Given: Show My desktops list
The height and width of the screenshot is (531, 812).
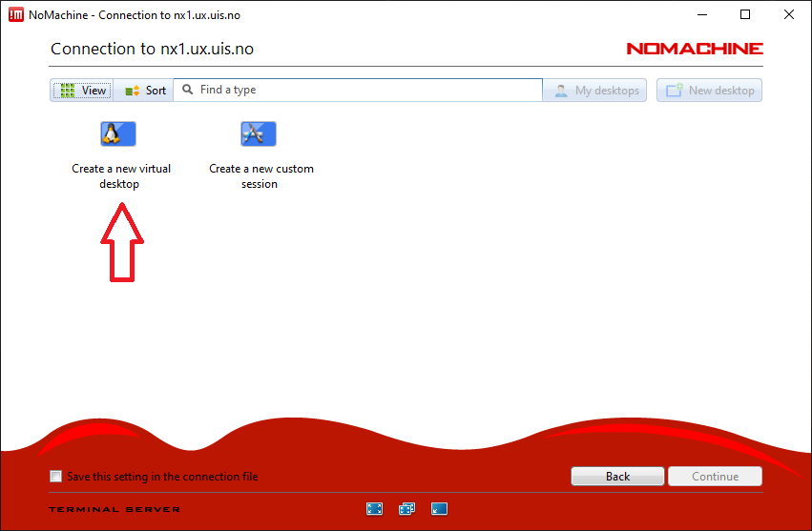Looking at the screenshot, I should [595, 90].
